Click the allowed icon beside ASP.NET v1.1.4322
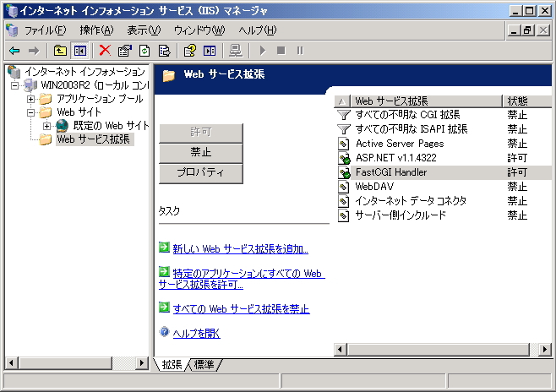Image resolution: width=556 pixels, height=392 pixels. tap(344, 159)
